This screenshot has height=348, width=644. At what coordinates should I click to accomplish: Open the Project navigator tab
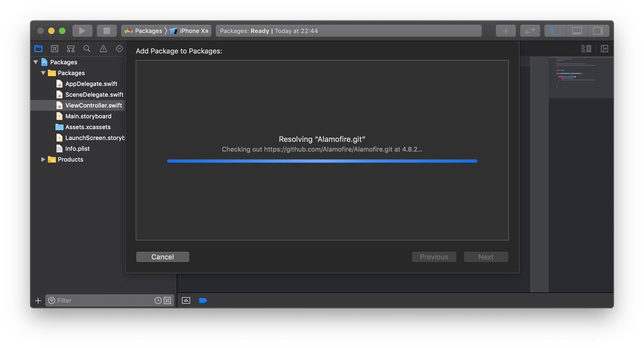tap(38, 49)
